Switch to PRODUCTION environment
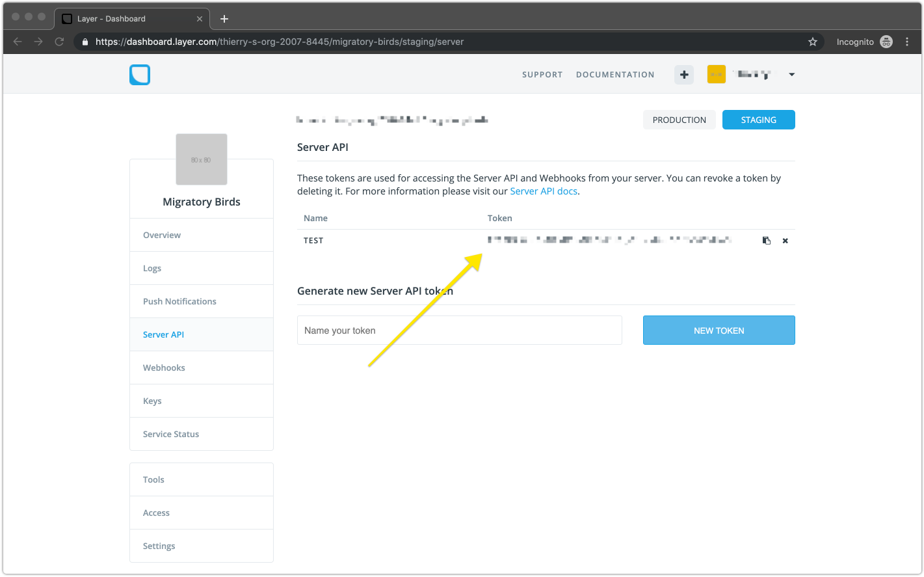The width and height of the screenshot is (924, 577). coord(680,120)
